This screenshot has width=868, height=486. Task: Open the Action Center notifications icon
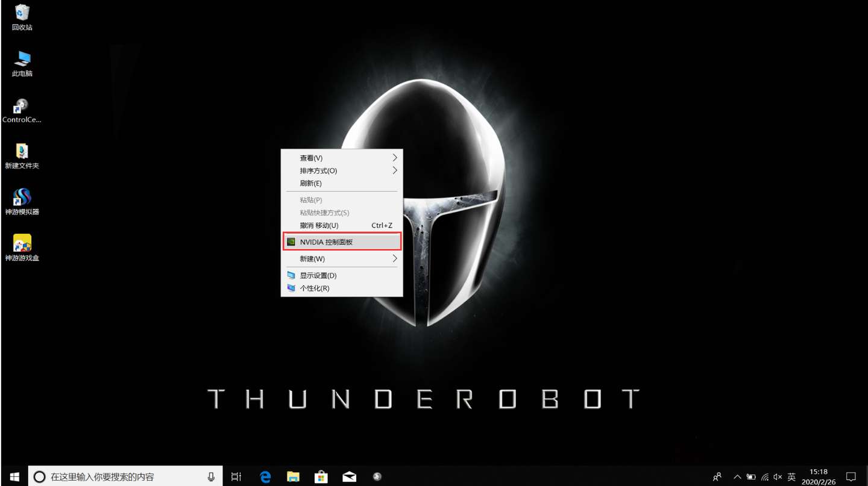point(851,476)
